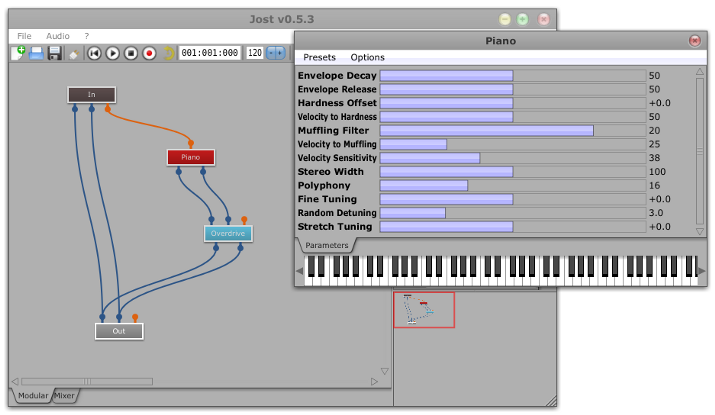Click the leftmost audio output pin of the In node
Screen dimensions: 715x415
point(75,109)
